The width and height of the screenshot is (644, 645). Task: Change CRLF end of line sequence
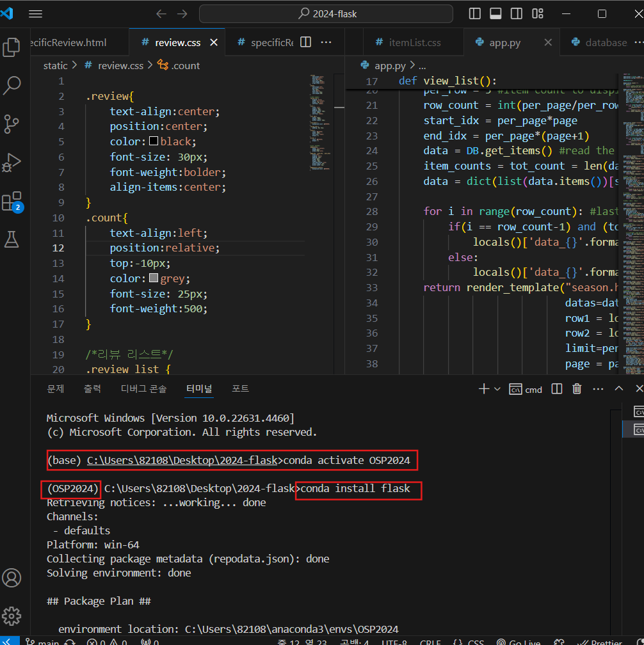point(430,642)
